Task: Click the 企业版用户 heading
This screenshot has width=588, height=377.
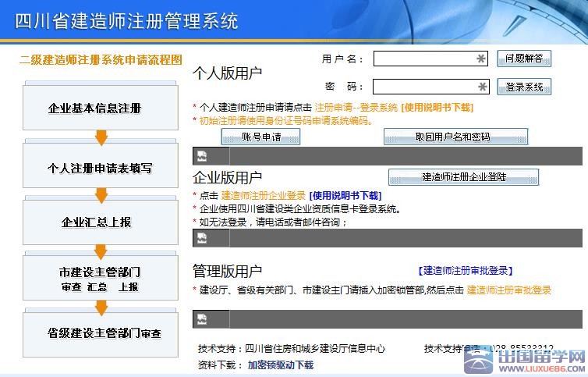Action: (x=227, y=178)
